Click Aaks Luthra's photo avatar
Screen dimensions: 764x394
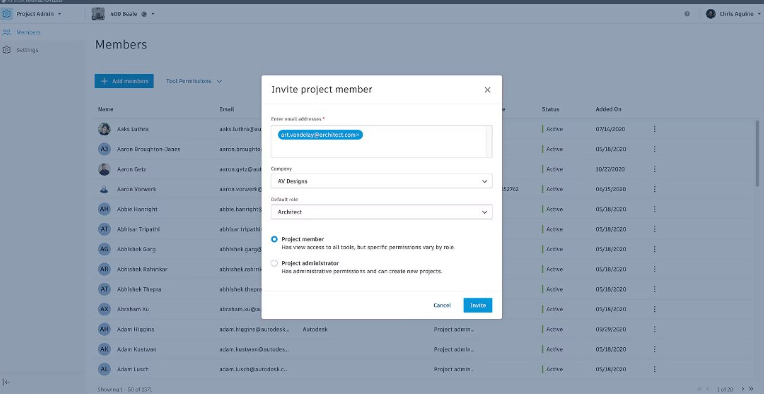(x=104, y=129)
